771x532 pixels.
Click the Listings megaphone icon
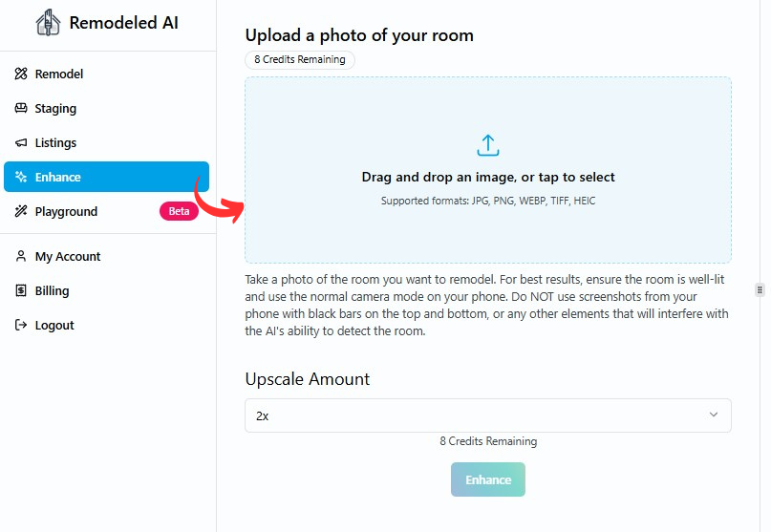coord(21,143)
